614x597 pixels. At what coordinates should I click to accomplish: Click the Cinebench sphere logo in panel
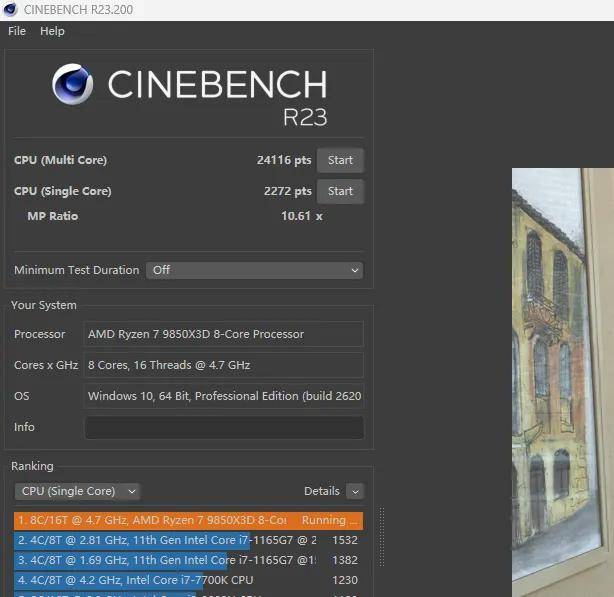(72, 84)
